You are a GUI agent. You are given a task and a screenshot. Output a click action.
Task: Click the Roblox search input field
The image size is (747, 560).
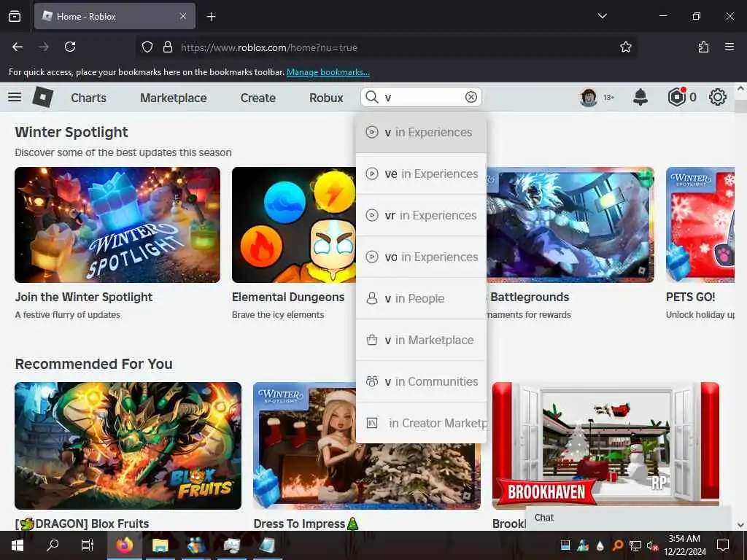pyautogui.click(x=421, y=97)
